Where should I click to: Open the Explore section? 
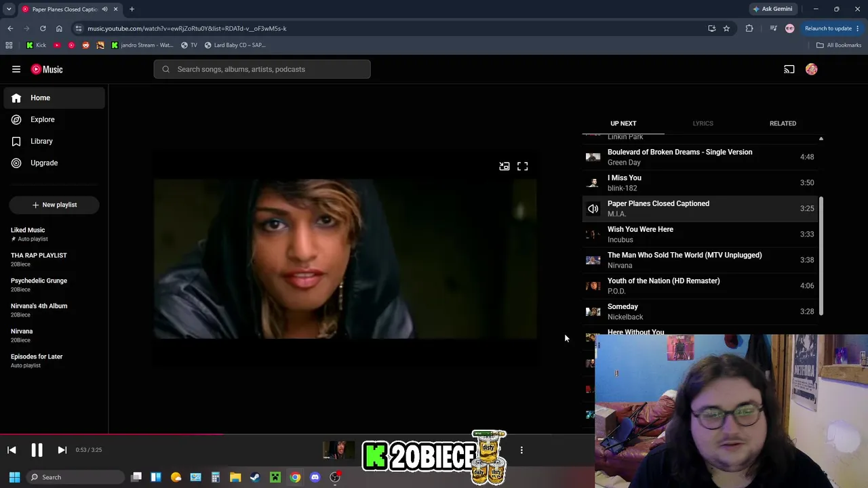[x=54, y=119]
